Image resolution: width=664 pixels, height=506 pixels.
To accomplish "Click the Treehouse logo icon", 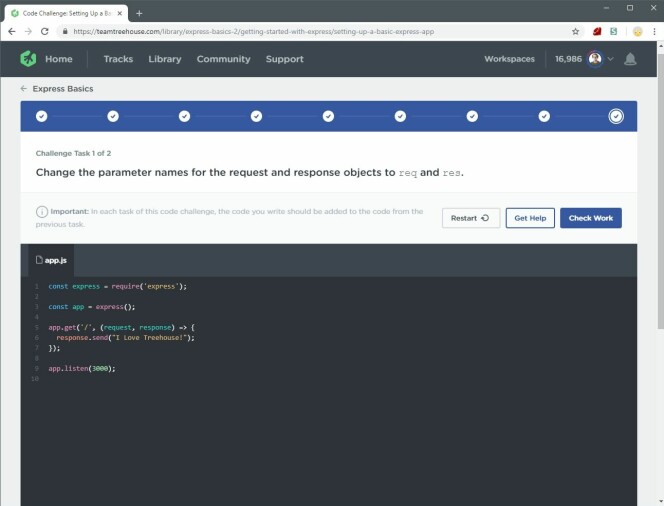I will click(28, 59).
